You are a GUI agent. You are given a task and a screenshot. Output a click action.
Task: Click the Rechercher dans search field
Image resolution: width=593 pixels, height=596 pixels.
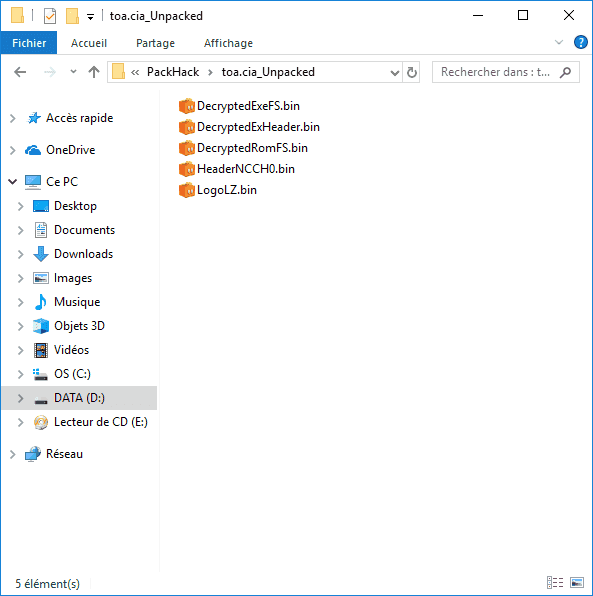point(506,72)
